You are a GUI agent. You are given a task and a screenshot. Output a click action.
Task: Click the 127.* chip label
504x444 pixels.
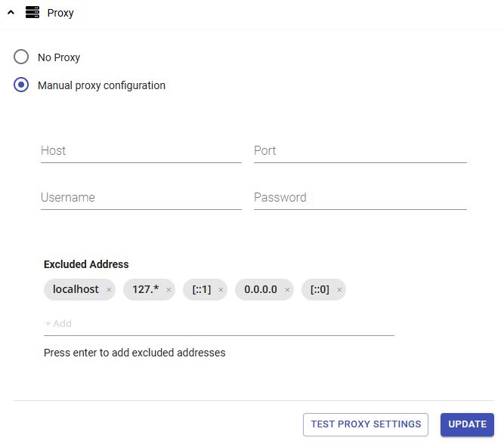coord(145,290)
